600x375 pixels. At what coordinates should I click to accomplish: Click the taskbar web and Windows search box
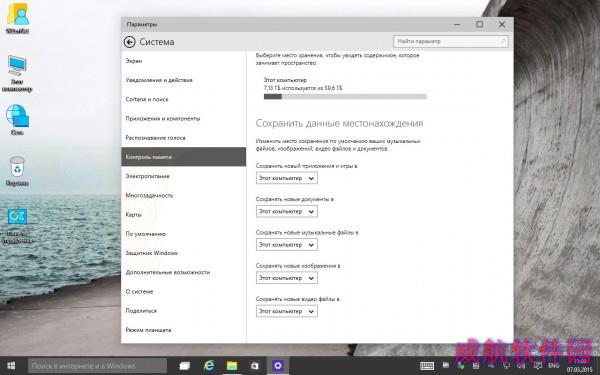(x=98, y=366)
